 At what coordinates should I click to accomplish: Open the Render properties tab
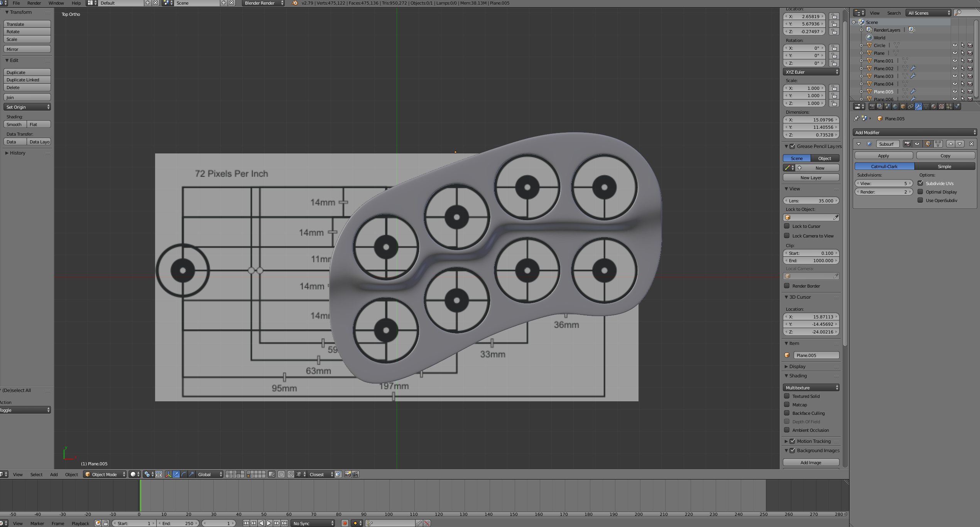point(872,106)
